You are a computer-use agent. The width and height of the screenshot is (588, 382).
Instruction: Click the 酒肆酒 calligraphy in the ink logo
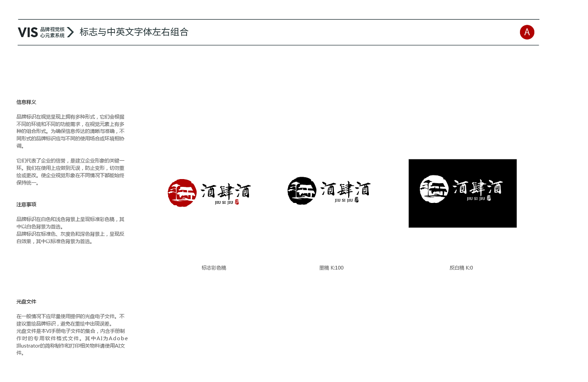(346, 189)
